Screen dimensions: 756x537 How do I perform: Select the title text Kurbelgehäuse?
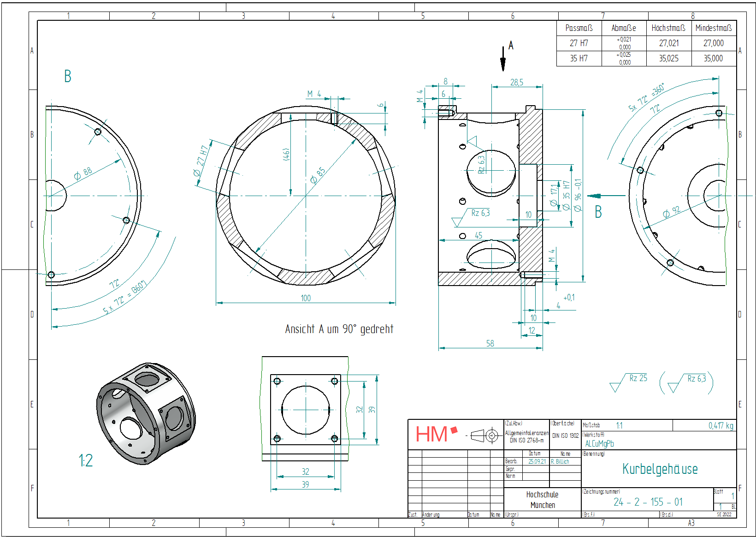click(660, 469)
